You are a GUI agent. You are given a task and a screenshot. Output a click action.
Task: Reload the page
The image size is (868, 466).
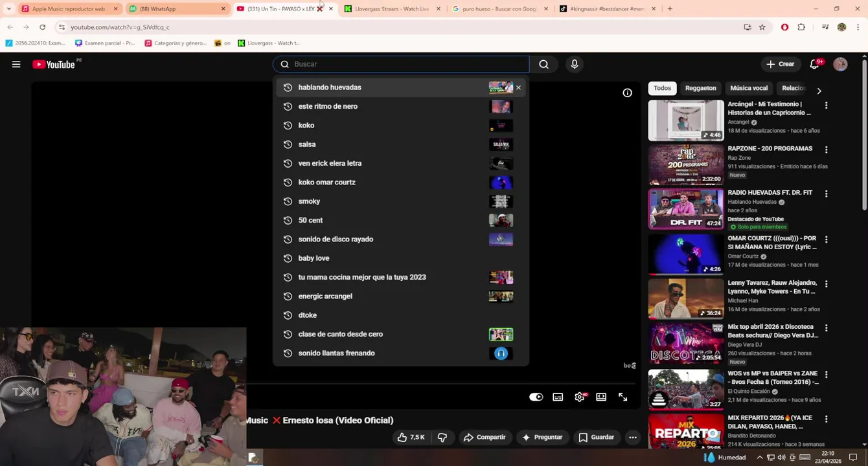coord(42,27)
